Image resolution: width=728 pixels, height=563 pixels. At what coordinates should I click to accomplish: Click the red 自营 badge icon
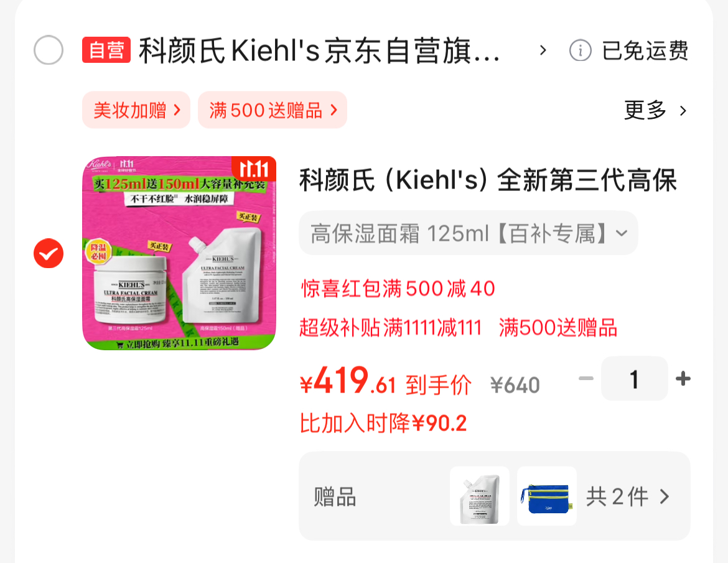tap(106, 50)
